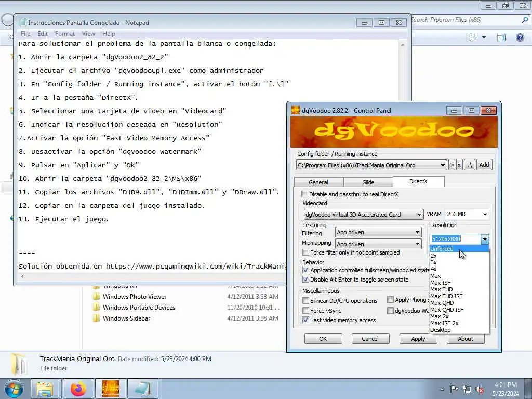Click Notepad's vertical scrollbar up arrow
Image resolution: width=532 pixels, height=399 pixels.
(403, 45)
